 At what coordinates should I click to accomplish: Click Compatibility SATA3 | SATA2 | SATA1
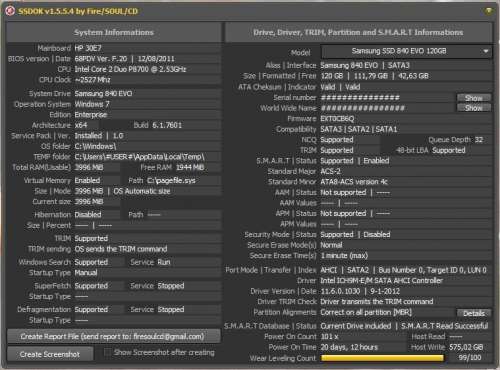point(359,129)
